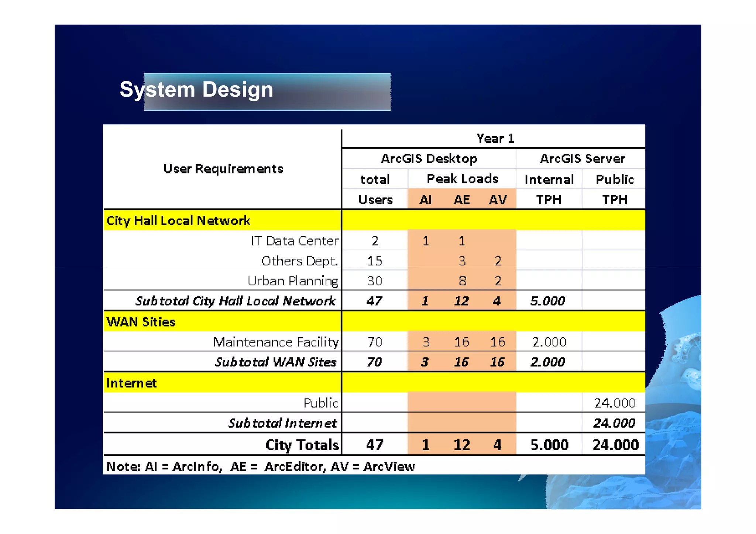Viewport: 756px width, 534px height.
Task: Select the 'City Totals' label
Action: (302, 445)
